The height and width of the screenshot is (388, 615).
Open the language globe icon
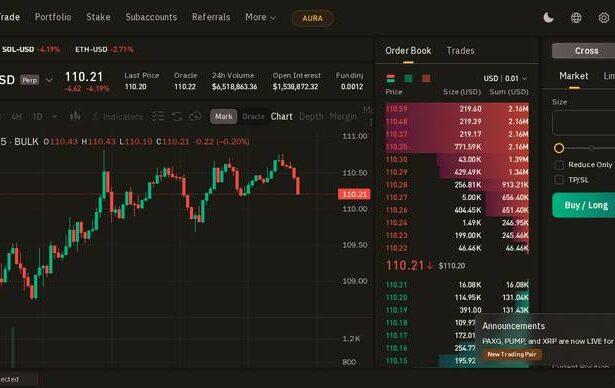point(576,18)
